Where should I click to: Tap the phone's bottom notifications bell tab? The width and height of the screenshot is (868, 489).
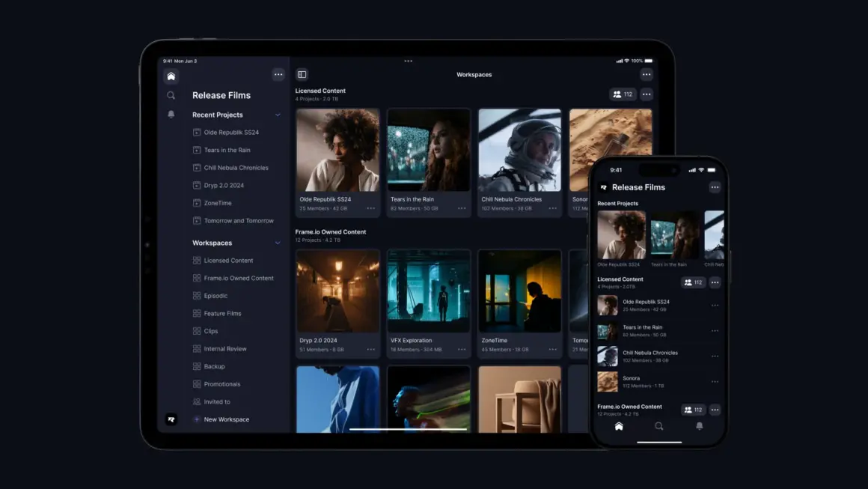click(x=700, y=426)
